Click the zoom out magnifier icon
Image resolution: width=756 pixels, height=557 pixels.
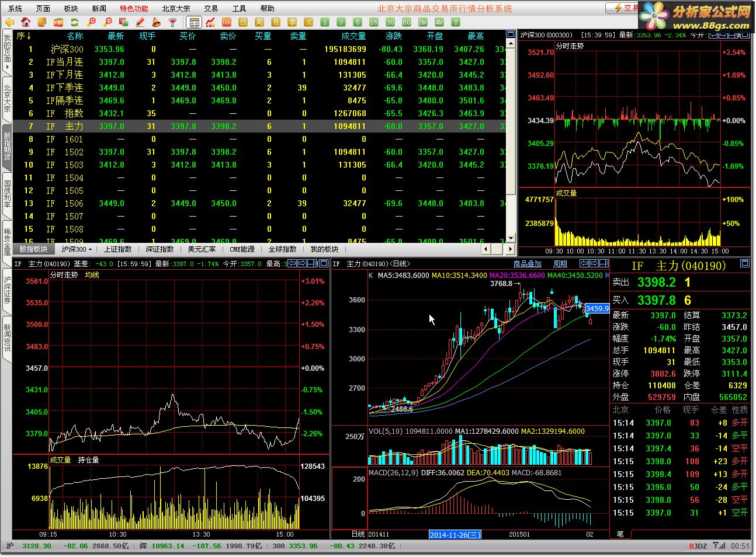coord(107,22)
